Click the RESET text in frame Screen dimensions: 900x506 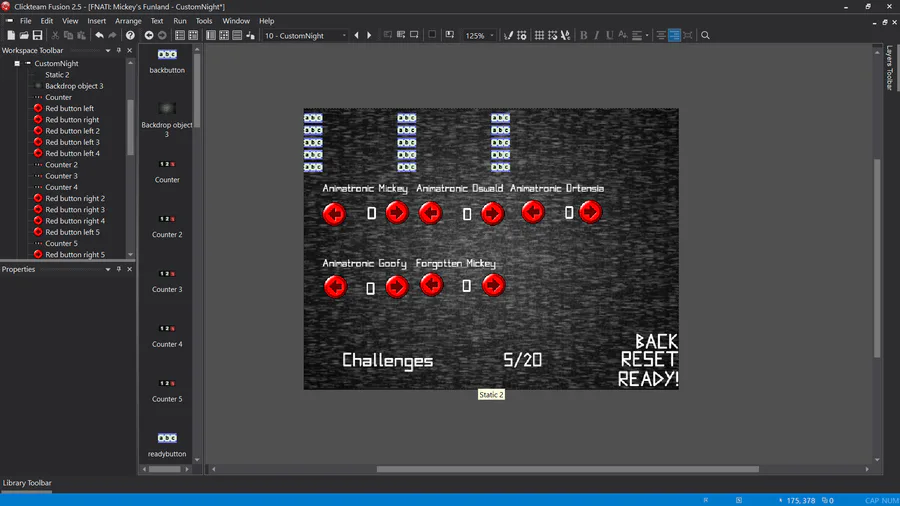[x=649, y=360]
